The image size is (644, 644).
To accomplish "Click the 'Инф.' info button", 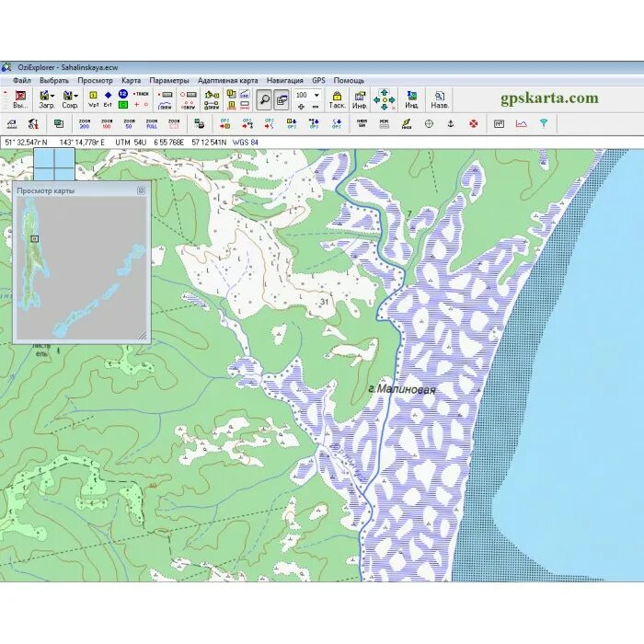I will [x=360, y=99].
